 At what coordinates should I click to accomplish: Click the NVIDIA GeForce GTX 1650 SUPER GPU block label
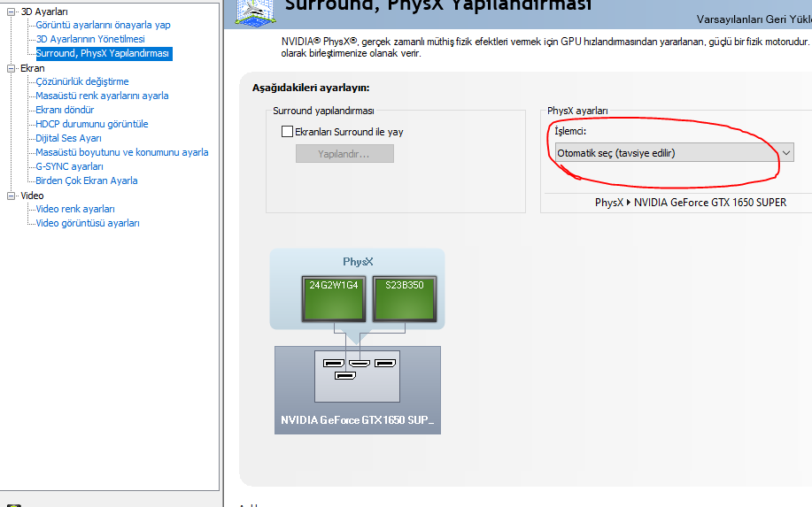(x=358, y=420)
